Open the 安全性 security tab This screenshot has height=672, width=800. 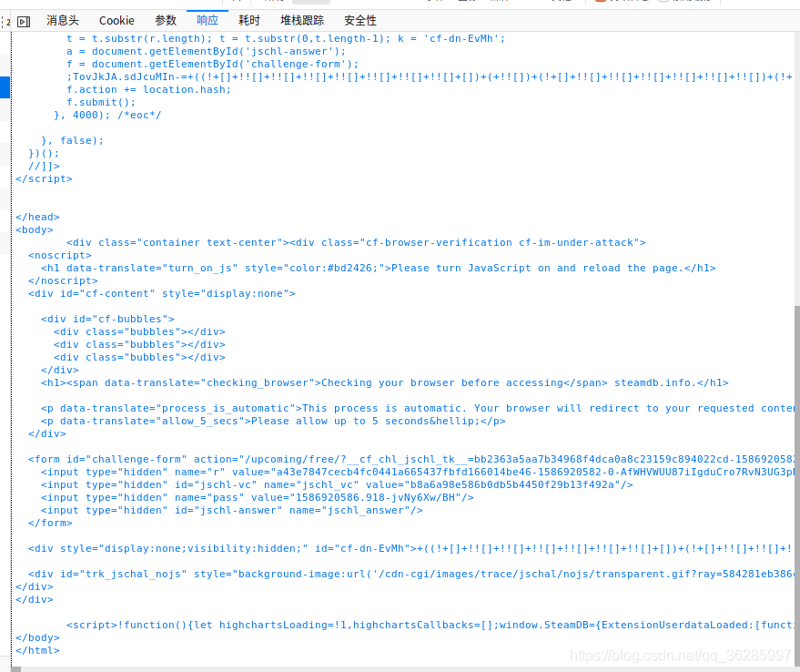click(x=360, y=20)
